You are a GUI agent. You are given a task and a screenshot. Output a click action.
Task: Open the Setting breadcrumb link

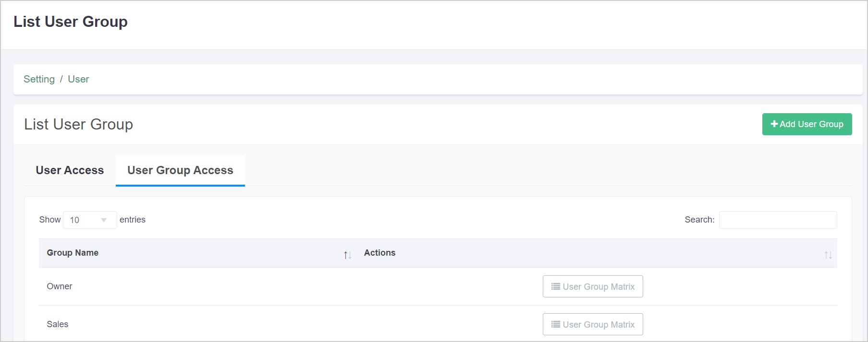point(39,79)
